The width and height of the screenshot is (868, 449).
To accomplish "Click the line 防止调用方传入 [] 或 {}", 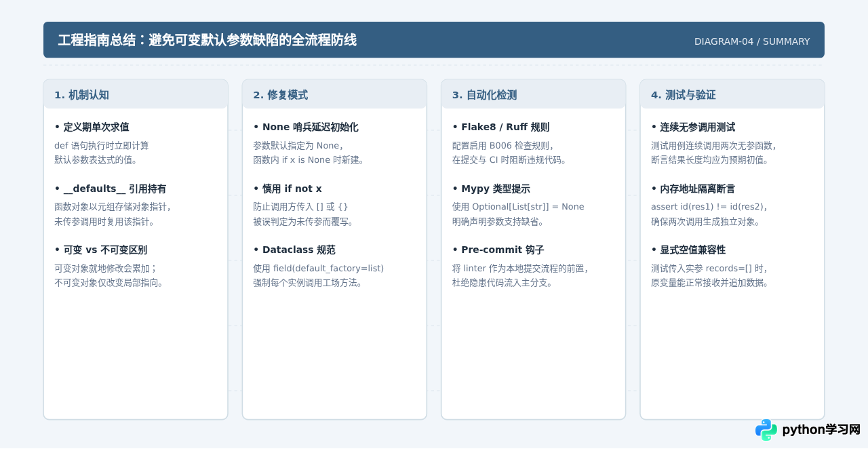I will [300, 206].
